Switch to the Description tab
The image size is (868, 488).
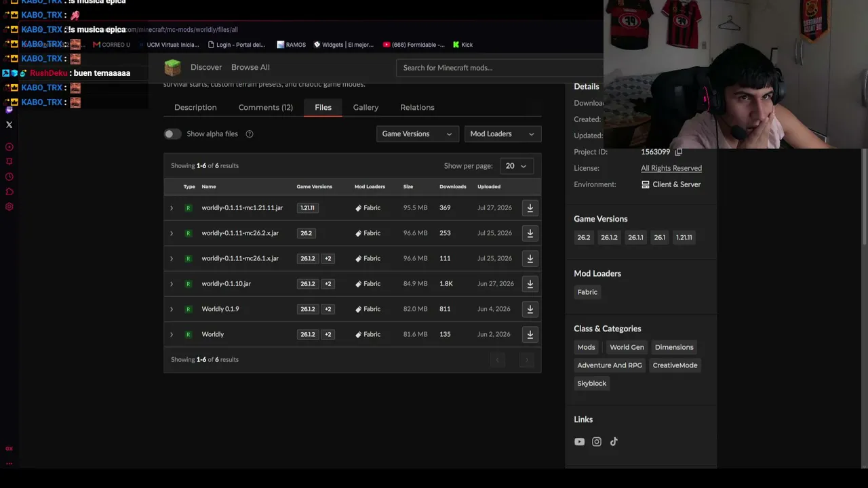pyautogui.click(x=195, y=107)
